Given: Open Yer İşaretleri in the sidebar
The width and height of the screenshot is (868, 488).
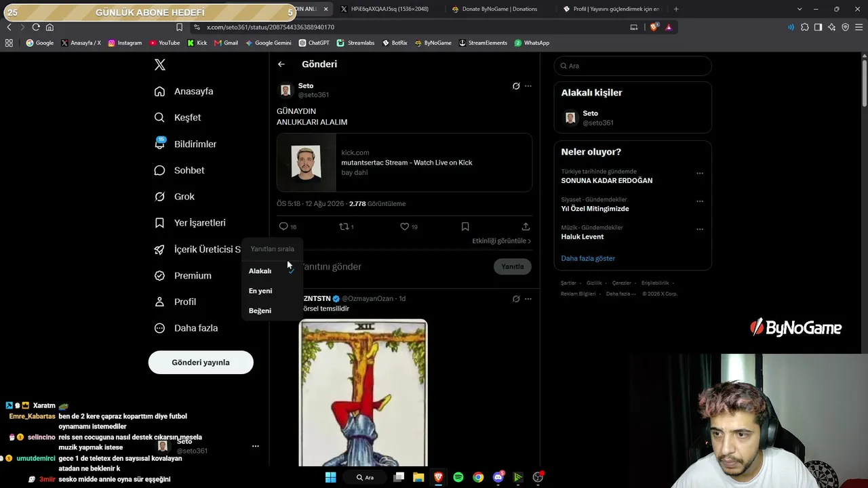Looking at the screenshot, I should point(191,223).
